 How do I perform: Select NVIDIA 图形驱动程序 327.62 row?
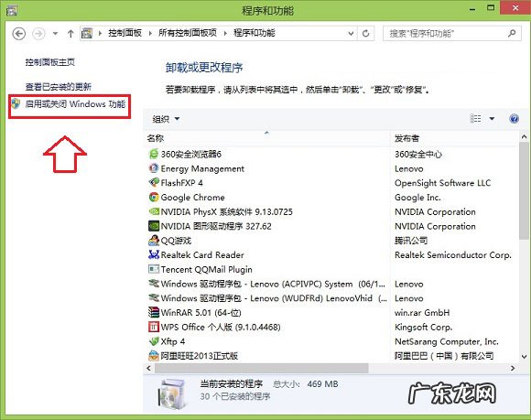click(266, 226)
